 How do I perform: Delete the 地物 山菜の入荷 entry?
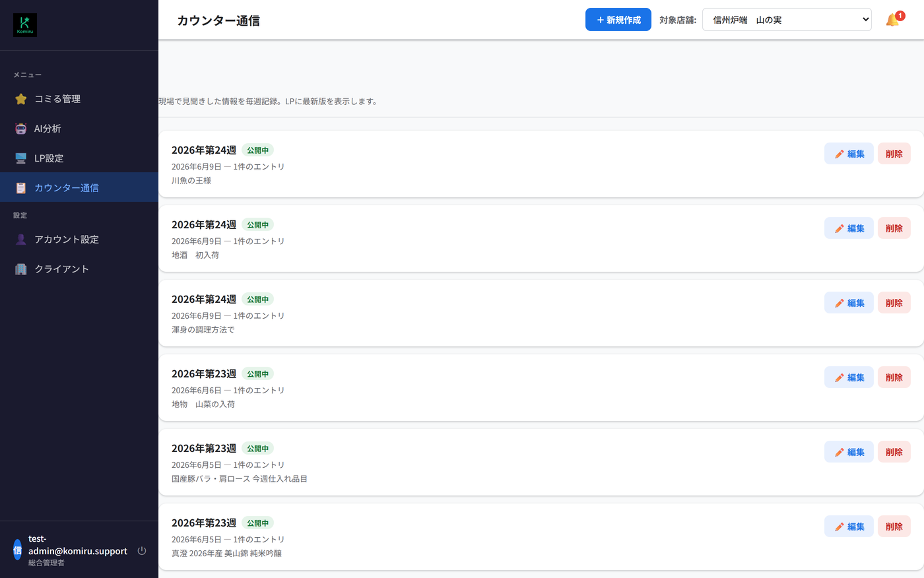coord(894,377)
